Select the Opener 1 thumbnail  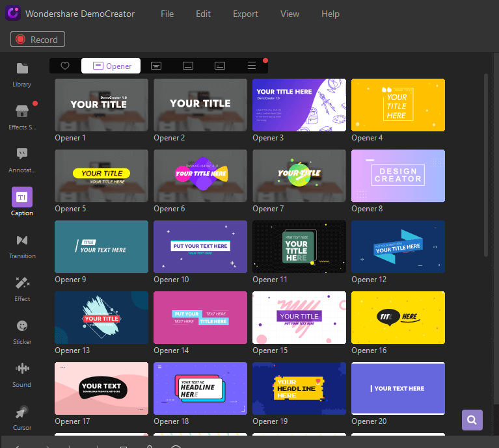pyautogui.click(x=101, y=105)
